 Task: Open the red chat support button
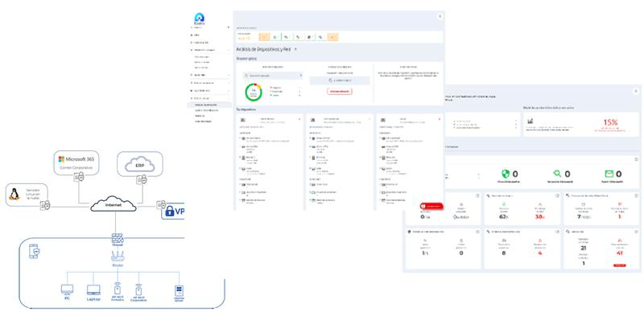431,206
